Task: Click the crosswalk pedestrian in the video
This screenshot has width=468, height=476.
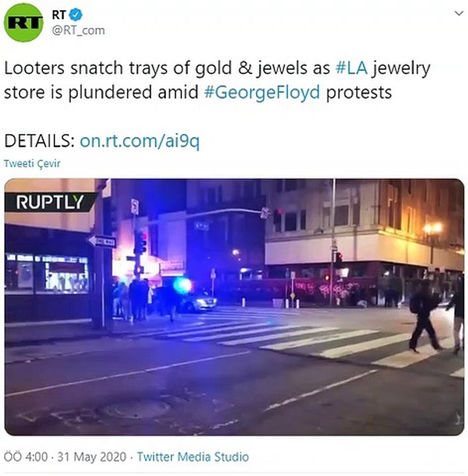Action: (424, 316)
